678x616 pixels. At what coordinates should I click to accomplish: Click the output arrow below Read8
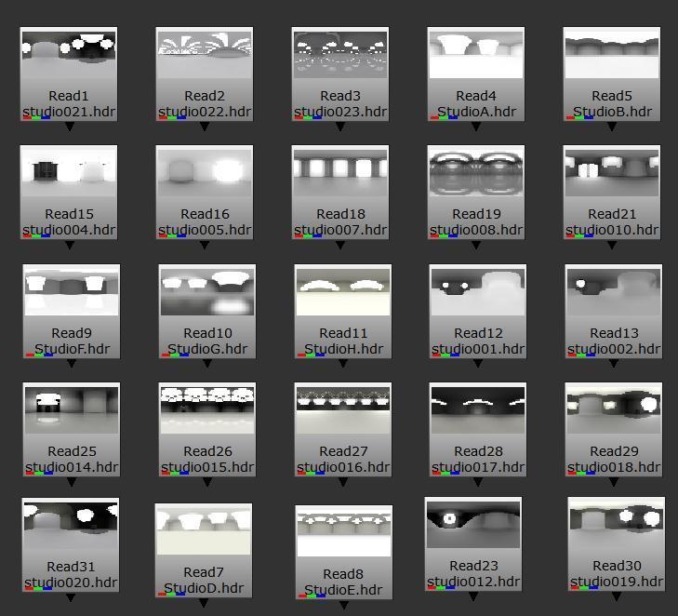pos(344,605)
